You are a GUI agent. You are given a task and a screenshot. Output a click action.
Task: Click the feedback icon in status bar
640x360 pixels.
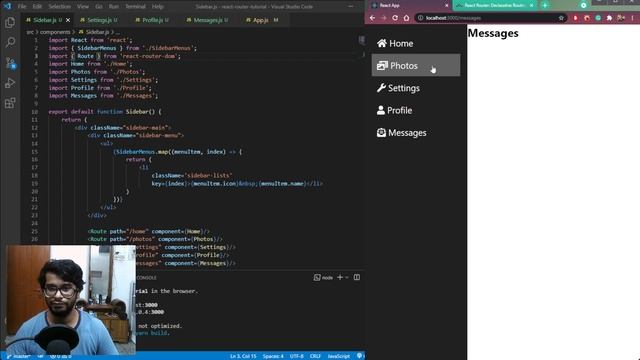359,356
